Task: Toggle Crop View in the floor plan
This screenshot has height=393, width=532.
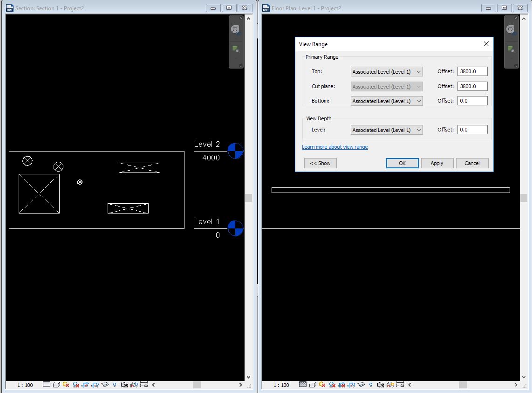Action: 342,385
